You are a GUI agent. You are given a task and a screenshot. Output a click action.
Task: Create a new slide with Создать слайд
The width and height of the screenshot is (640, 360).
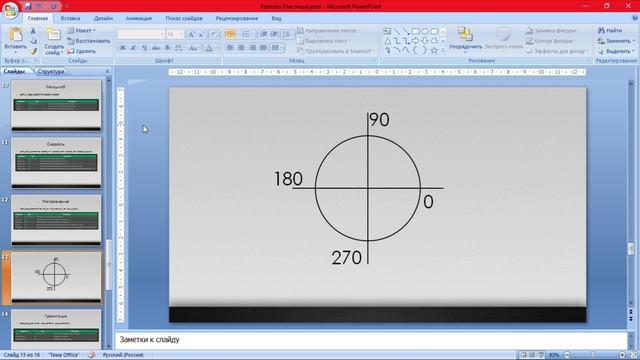click(54, 41)
